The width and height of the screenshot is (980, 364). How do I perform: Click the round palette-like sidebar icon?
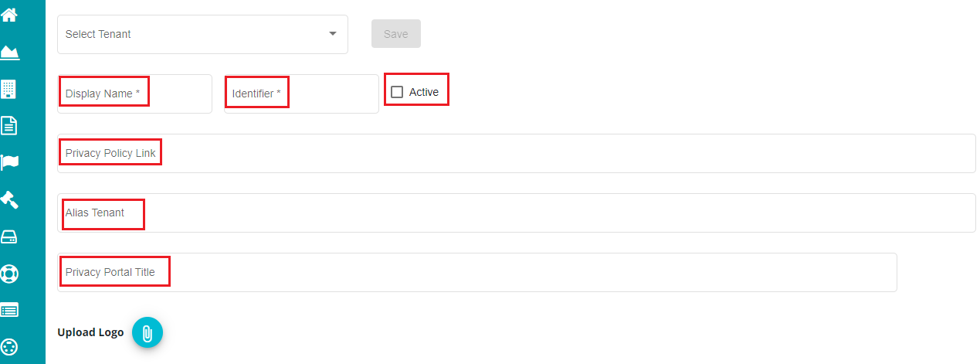click(9, 346)
